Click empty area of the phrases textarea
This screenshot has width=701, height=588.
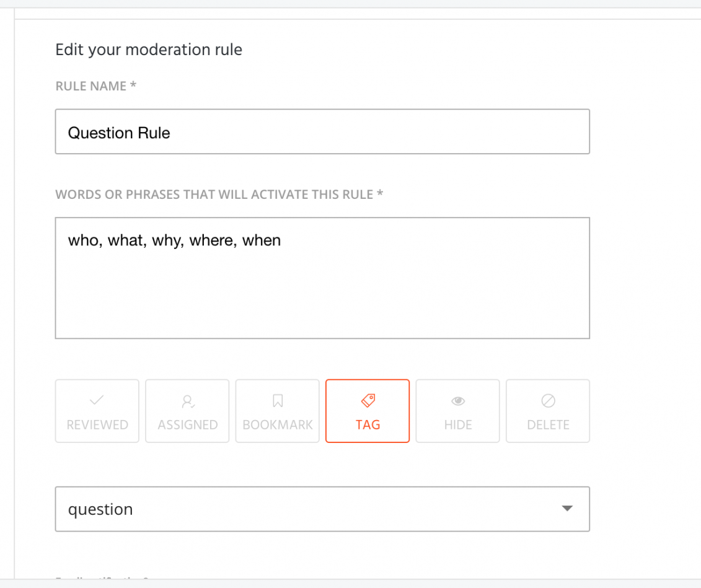tap(322, 295)
